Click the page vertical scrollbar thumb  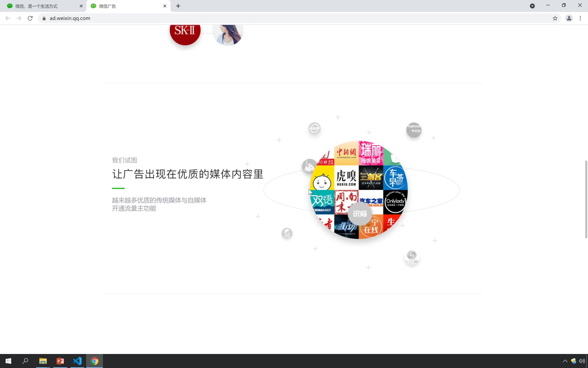pos(586,199)
